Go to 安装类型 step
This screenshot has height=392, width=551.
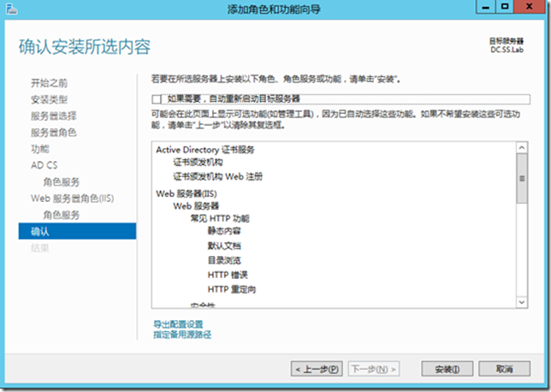[x=50, y=99]
